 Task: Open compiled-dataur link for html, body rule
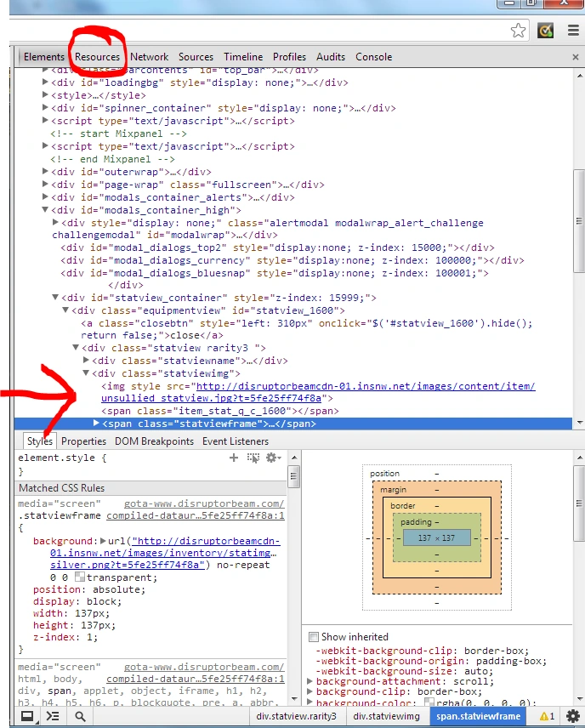click(x=196, y=679)
